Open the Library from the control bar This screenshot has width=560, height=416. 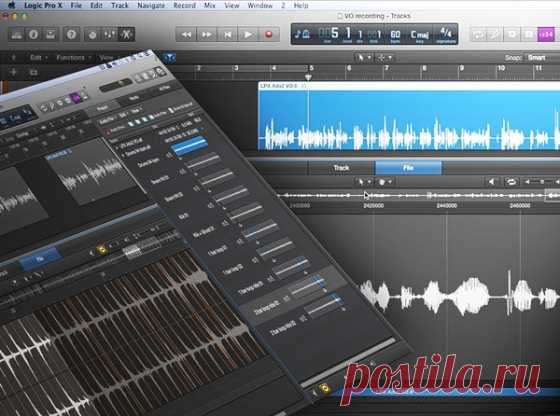point(16,35)
